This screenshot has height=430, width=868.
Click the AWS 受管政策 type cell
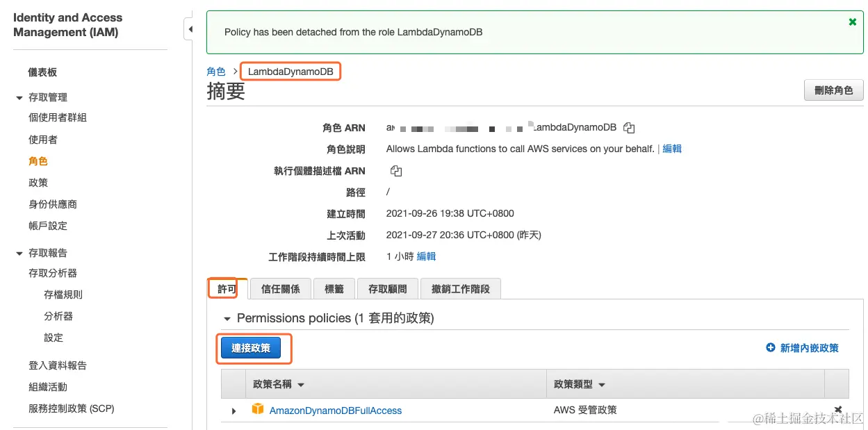(585, 410)
